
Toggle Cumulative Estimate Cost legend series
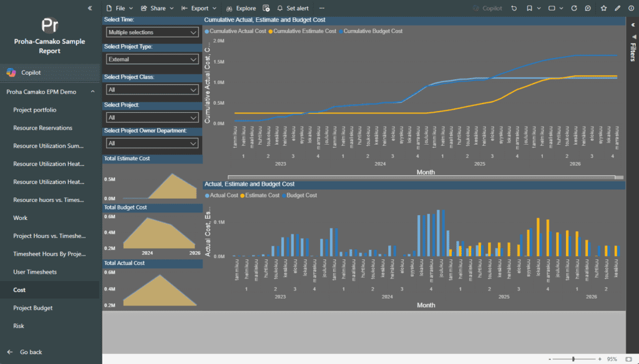[x=303, y=31]
